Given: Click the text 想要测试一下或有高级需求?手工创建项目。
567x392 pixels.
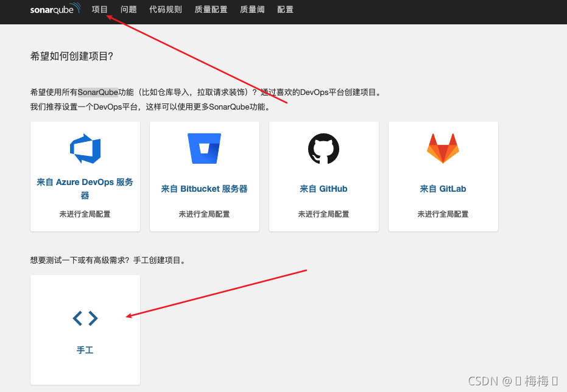Looking at the screenshot, I should (108, 260).
